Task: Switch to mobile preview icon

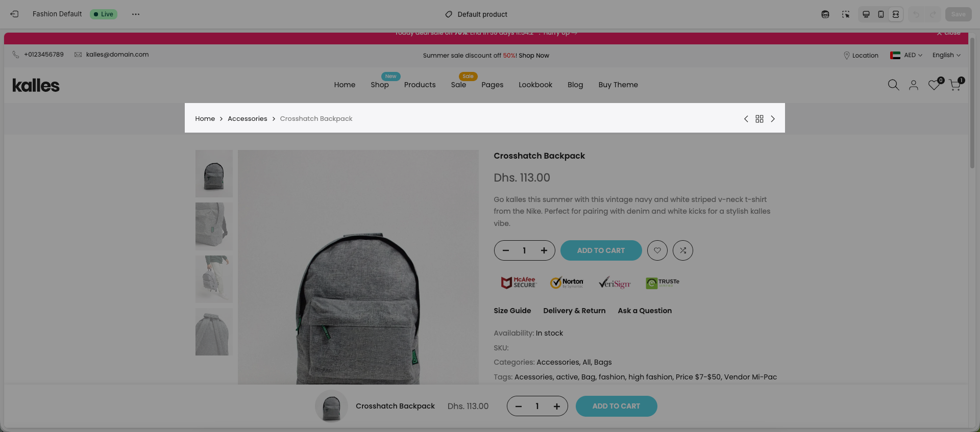Action: [x=881, y=14]
